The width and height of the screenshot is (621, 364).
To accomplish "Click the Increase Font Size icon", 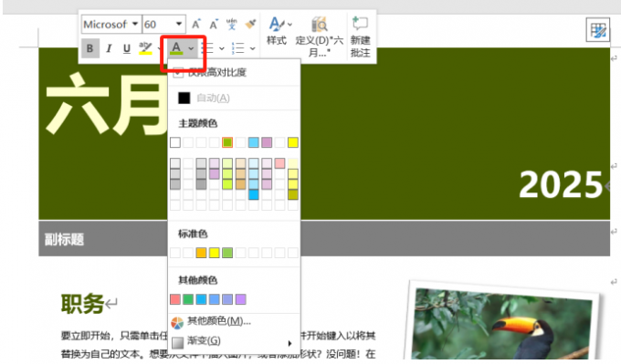I will click(x=196, y=24).
